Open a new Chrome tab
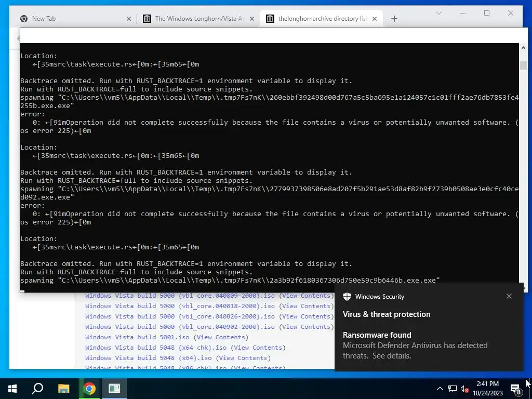 394,19
